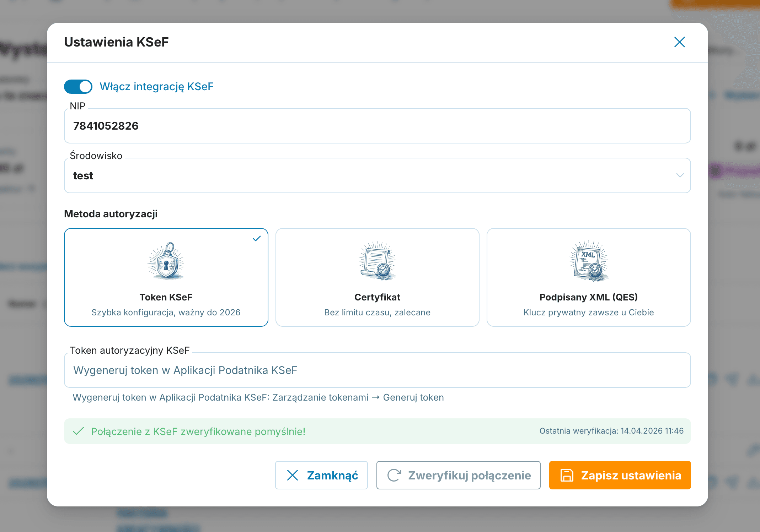The image size is (760, 532).
Task: Click the certificate scroll icon
Action: click(377, 261)
